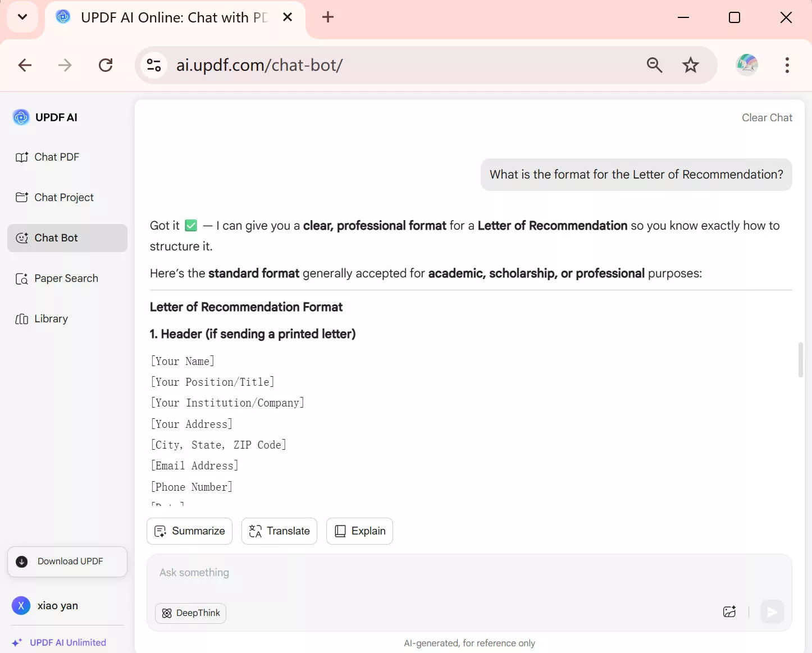812x653 pixels.
Task: Click the '1. Header (if sending a printed letter)' heading
Action: tap(253, 334)
